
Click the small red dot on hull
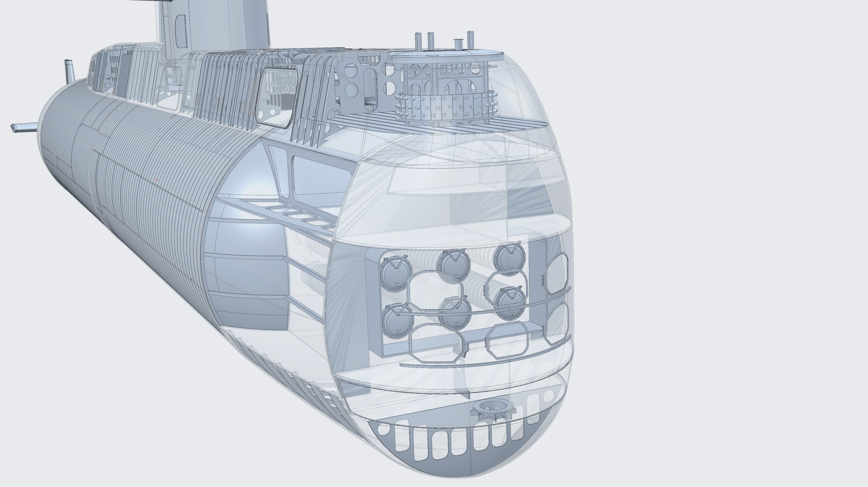pyautogui.click(x=157, y=179)
